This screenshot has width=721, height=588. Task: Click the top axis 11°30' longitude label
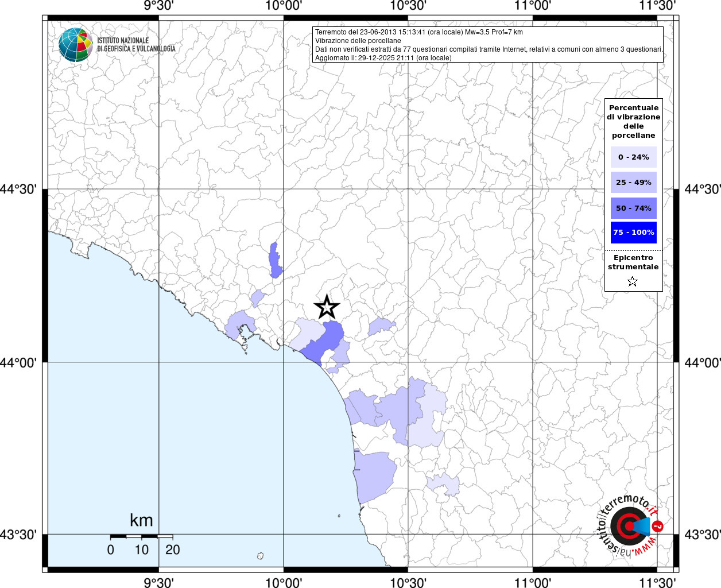(x=658, y=6)
